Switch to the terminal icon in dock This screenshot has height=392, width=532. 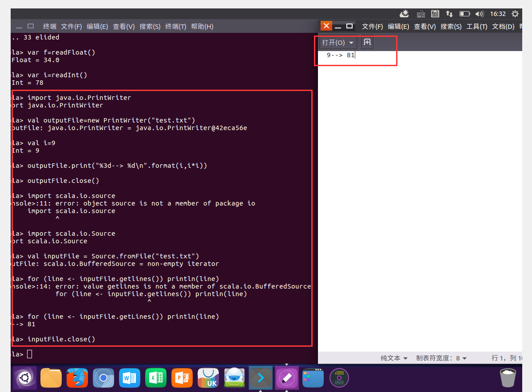261,378
